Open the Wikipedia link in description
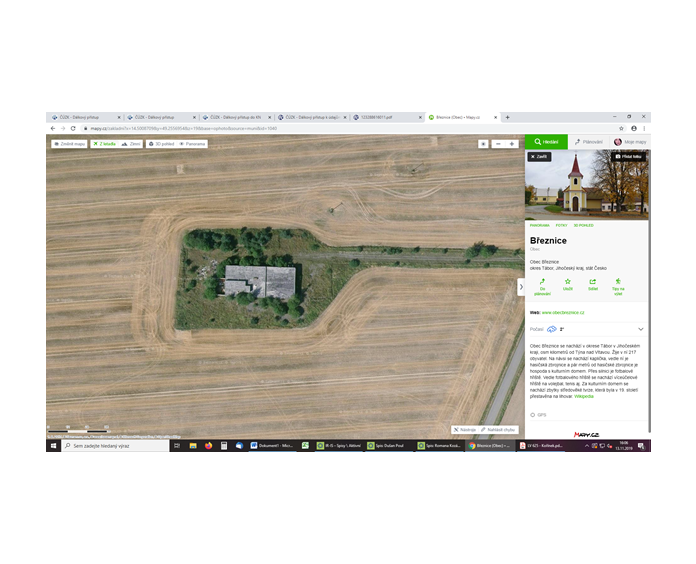Screen dimensions: 696x564 [583, 396]
